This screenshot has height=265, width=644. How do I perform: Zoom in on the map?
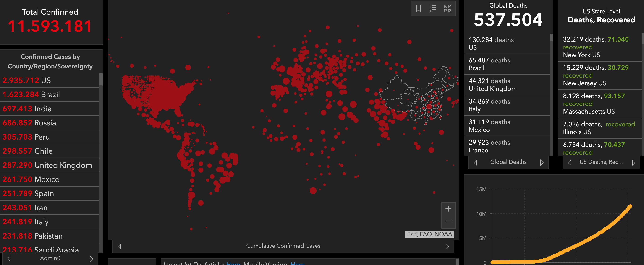point(448,209)
